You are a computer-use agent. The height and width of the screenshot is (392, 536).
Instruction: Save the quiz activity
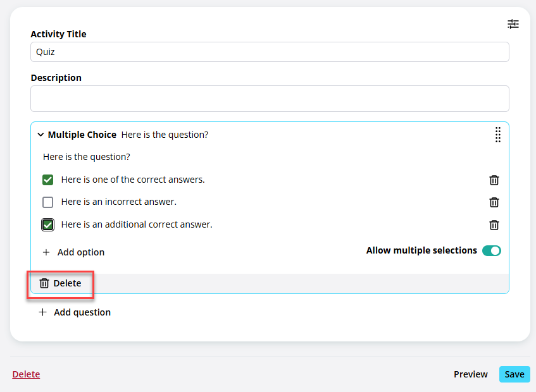coord(514,374)
